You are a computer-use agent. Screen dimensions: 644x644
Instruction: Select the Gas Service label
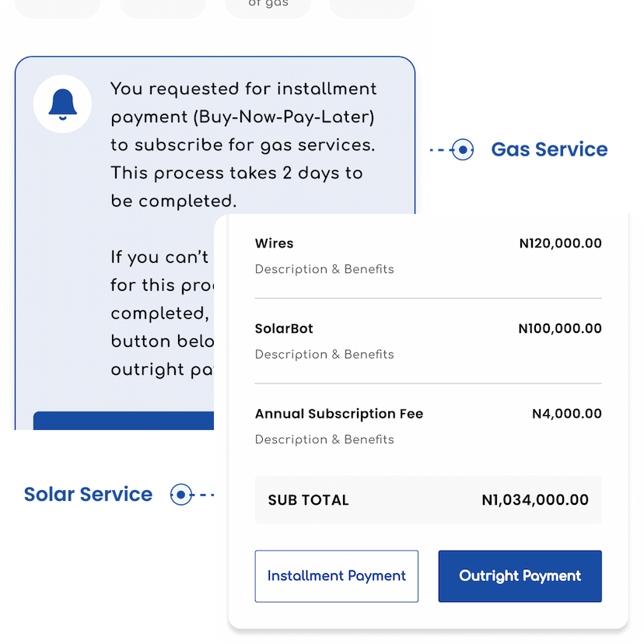[549, 149]
